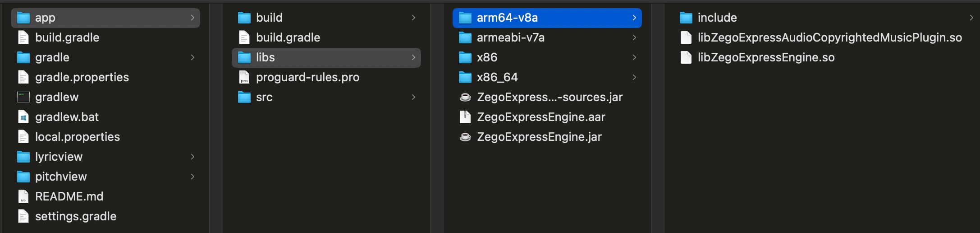
Task: Select the armeabi-v7a folder
Action: pos(547,37)
